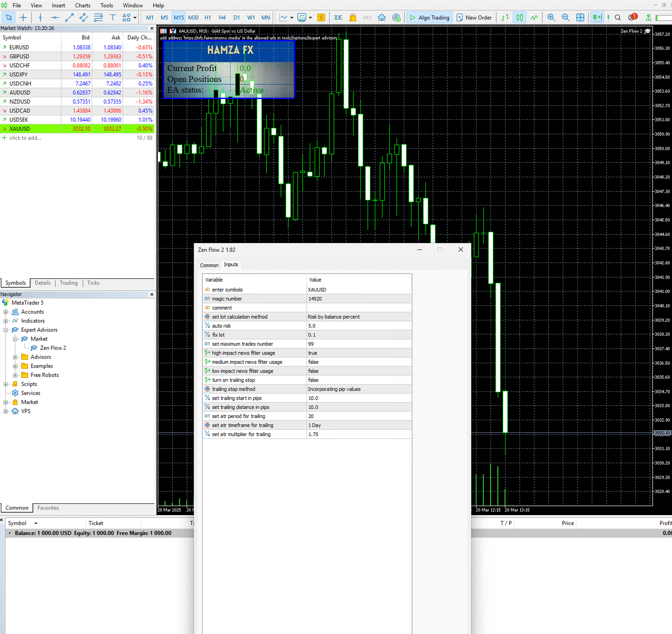672x634 pixels.
Task: Open the Market shopping bag icon
Action: pos(353,18)
